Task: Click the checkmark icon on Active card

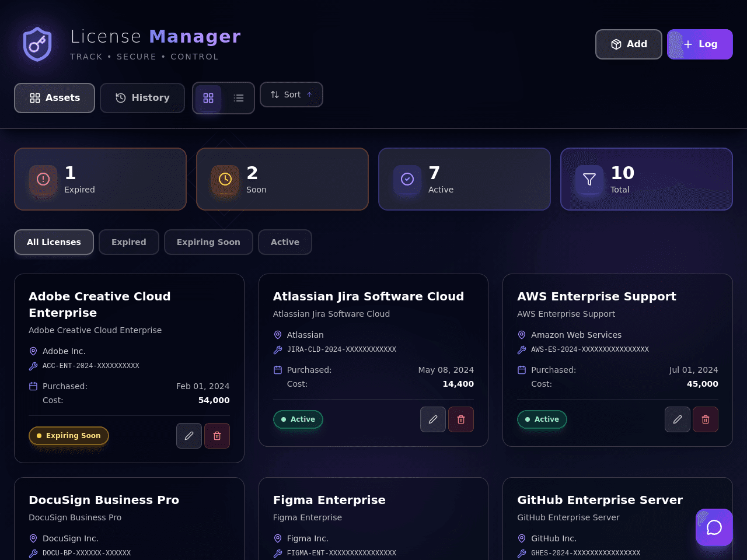Action: pyautogui.click(x=407, y=179)
